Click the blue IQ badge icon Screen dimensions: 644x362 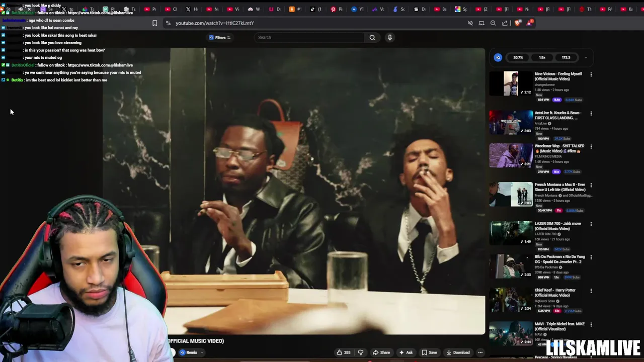[x=498, y=57]
